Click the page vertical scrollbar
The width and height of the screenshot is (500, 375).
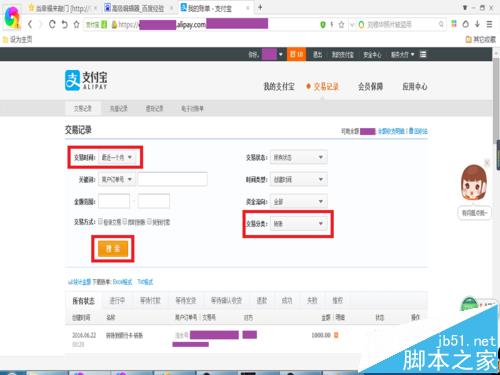point(496,100)
